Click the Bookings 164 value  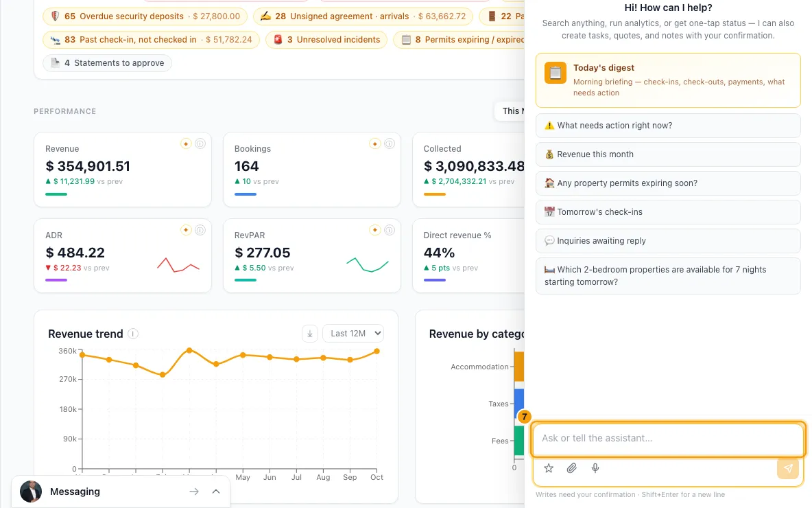tap(246, 166)
